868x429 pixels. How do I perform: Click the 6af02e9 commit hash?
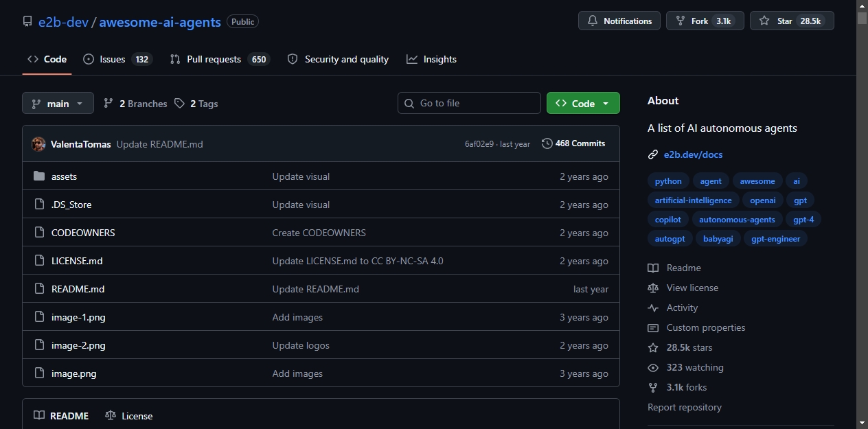(x=479, y=144)
